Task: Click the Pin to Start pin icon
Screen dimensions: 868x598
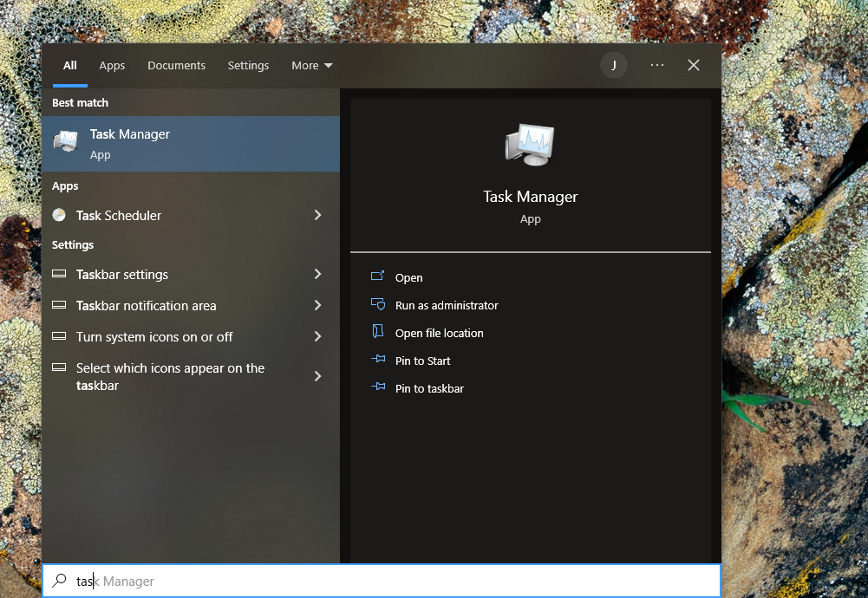Action: [378, 361]
